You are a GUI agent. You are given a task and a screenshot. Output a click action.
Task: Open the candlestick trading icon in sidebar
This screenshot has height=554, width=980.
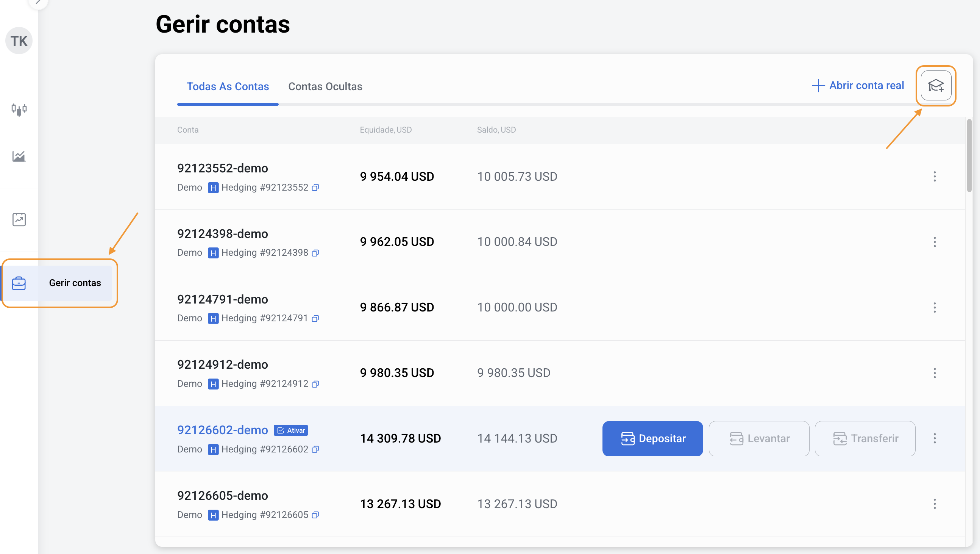19,110
